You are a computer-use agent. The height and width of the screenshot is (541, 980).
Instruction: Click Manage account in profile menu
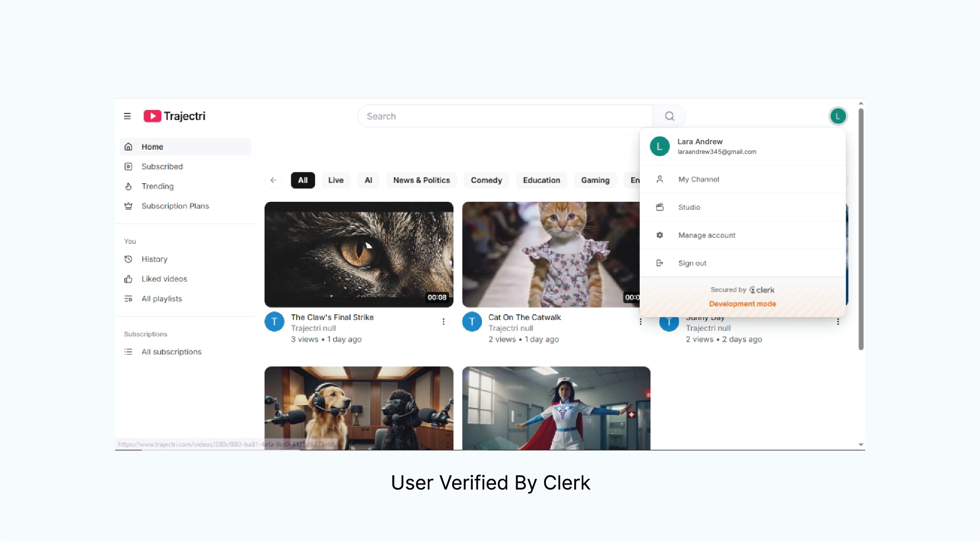click(x=707, y=235)
